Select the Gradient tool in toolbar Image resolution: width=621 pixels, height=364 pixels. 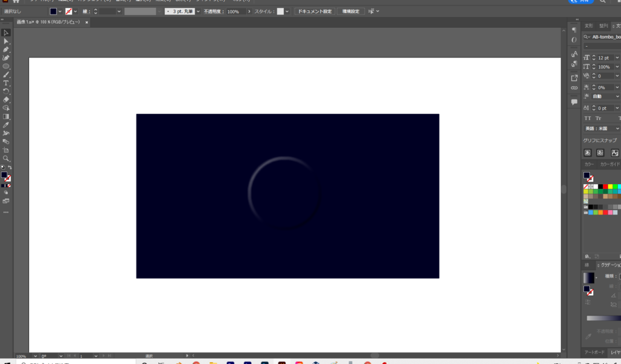pos(6,116)
